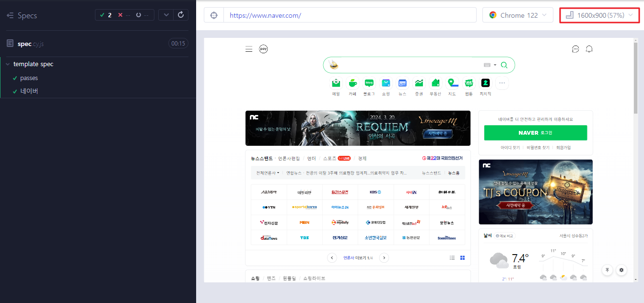Open Naver notifications bell icon
Viewport: 644px width, 303px height.
589,49
